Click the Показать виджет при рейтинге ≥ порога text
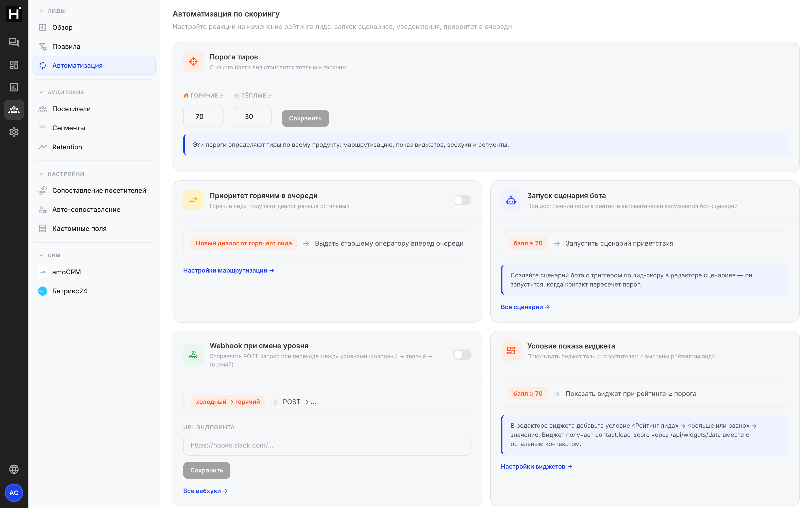This screenshot has height=508, width=812. pyautogui.click(x=631, y=394)
